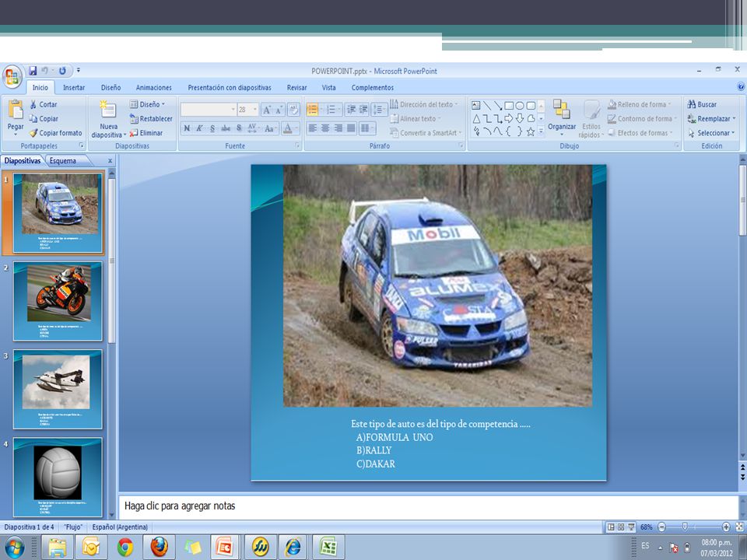
Task: Select slide 4 volleyball thumbnail
Action: [x=58, y=477]
